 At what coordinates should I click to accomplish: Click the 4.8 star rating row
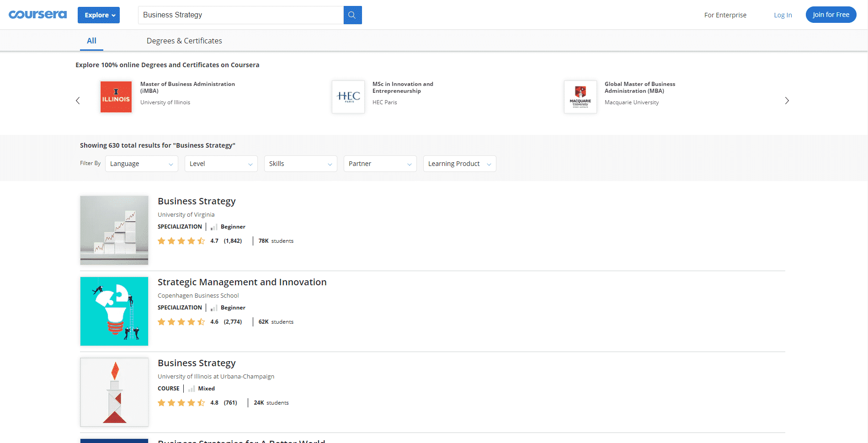pos(197,403)
